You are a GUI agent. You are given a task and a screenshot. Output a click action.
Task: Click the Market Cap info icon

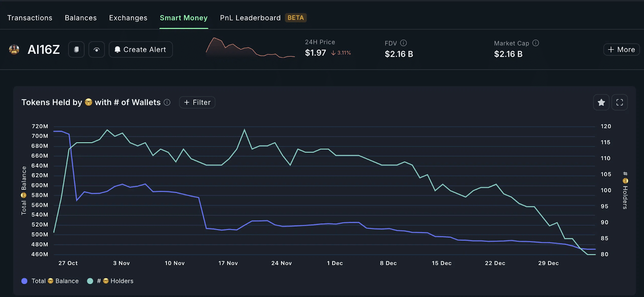pyautogui.click(x=536, y=43)
